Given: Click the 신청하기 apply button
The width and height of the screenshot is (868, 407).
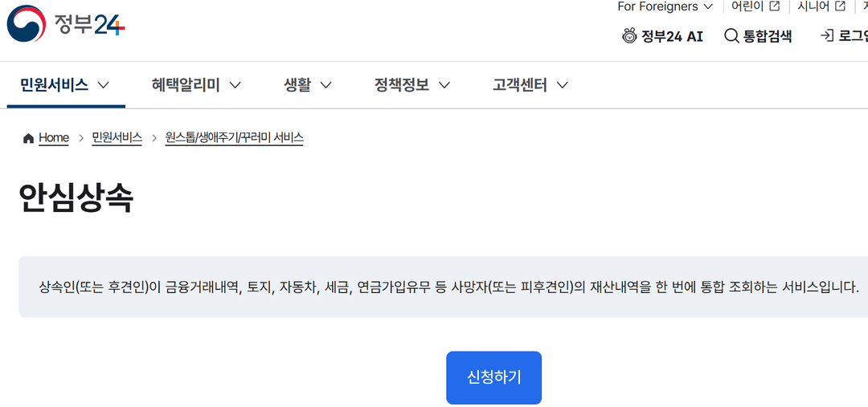Looking at the screenshot, I should tap(493, 377).
